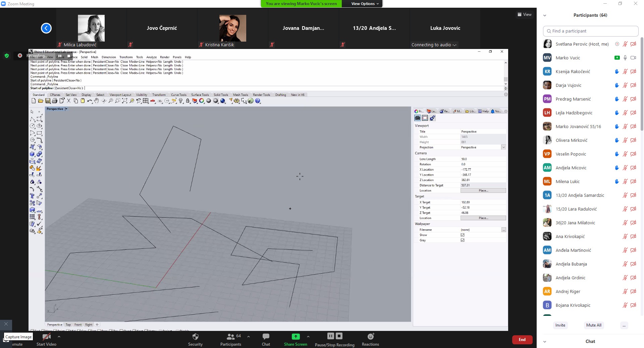This screenshot has width=644, height=348.
Task: Click Start Video in Zoom toolbar
Action: (x=46, y=340)
